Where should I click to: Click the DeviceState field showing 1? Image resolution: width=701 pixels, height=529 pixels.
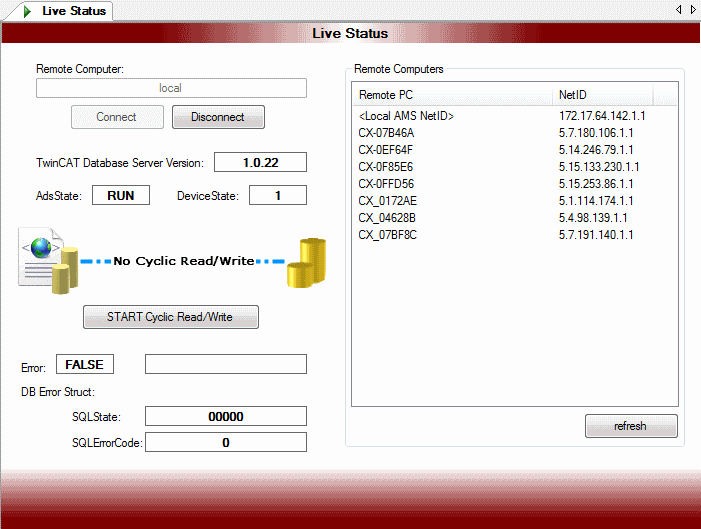pos(278,195)
